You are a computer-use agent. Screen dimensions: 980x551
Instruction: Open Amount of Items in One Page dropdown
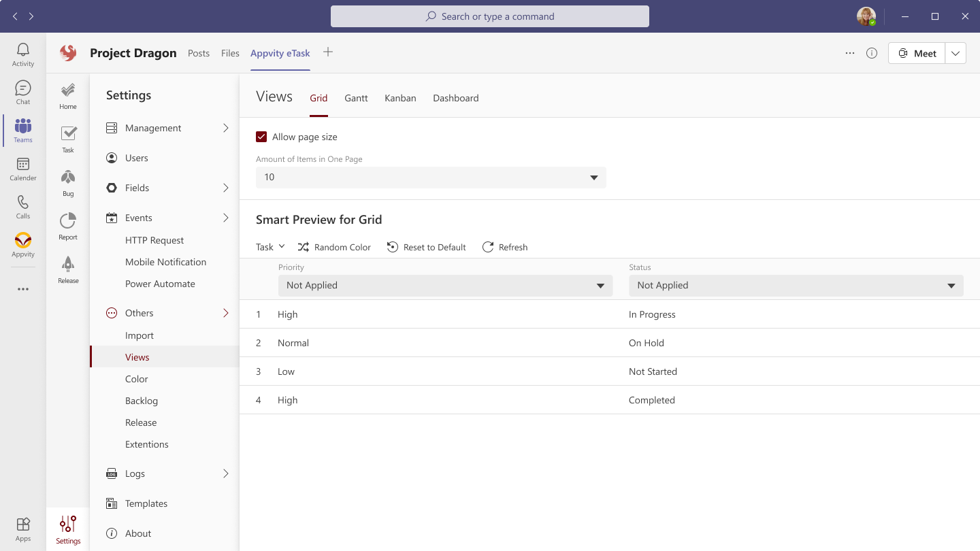click(431, 178)
